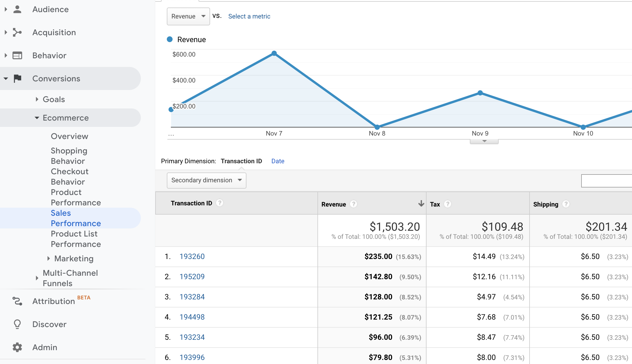Expand the Acquisition section arrow
The image size is (632, 364).
click(x=6, y=32)
